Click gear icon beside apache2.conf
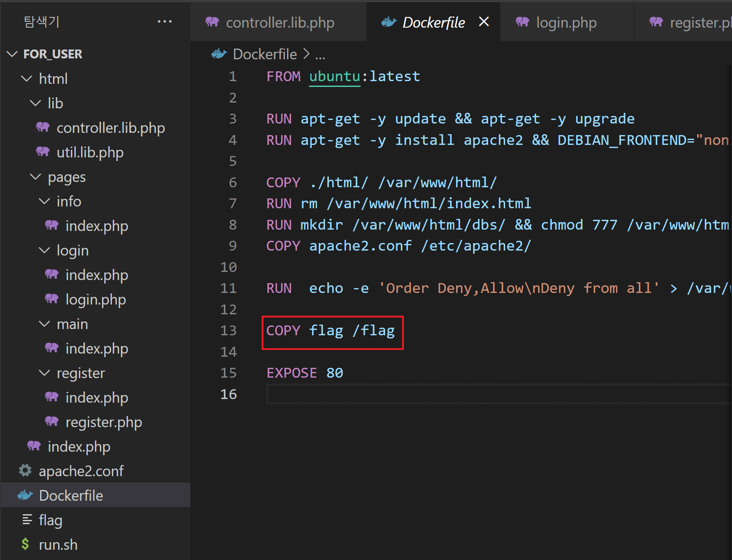The width and height of the screenshot is (732, 560). tap(25, 470)
